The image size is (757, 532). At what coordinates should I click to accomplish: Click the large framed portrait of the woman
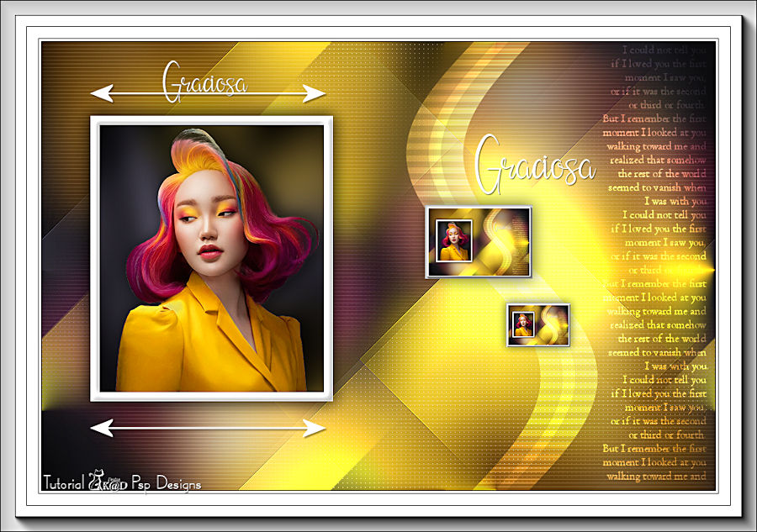pyautogui.click(x=211, y=259)
